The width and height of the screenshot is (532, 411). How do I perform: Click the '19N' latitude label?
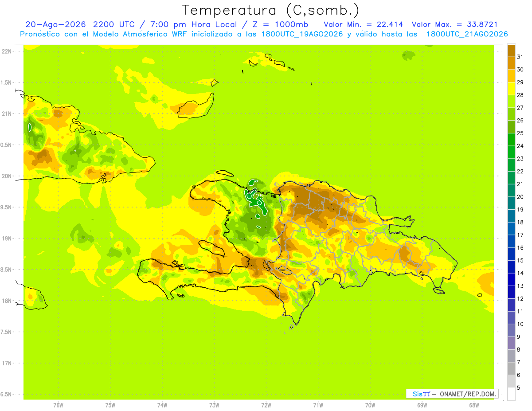point(6,239)
